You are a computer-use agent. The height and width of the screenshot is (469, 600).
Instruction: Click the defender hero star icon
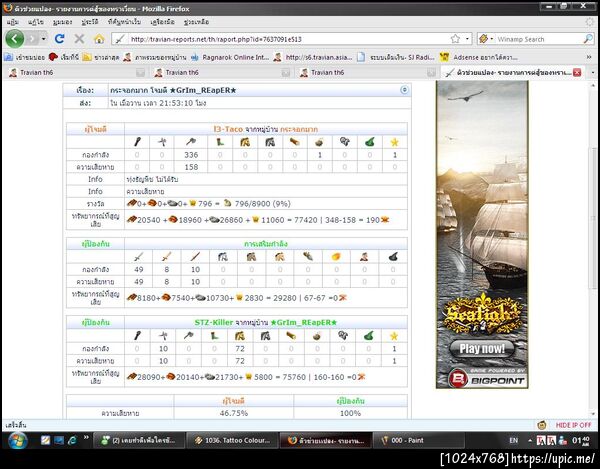tap(394, 336)
